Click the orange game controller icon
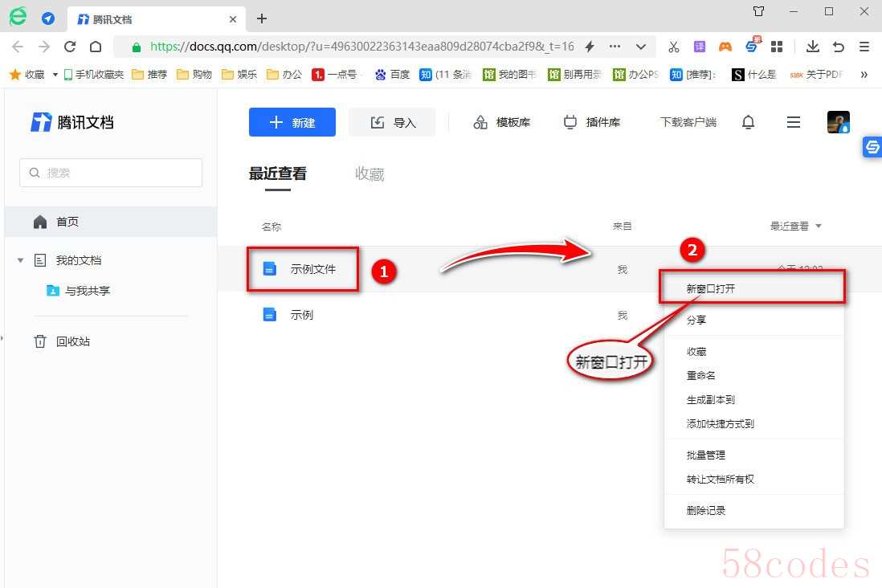Viewport: 882px width, 588px height. pyautogui.click(x=725, y=47)
